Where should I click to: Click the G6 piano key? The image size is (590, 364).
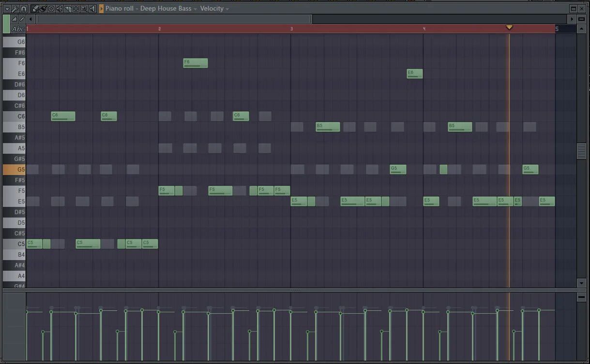14,42
